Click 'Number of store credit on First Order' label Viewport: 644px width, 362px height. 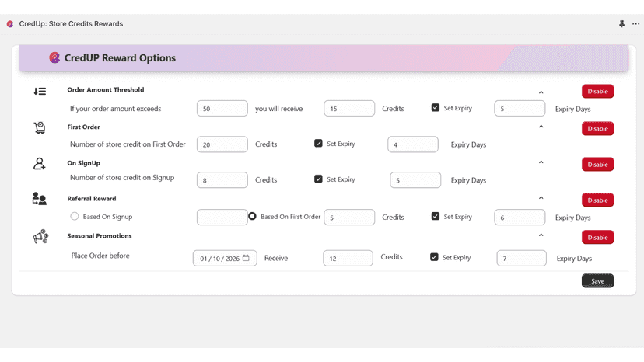pyautogui.click(x=128, y=144)
